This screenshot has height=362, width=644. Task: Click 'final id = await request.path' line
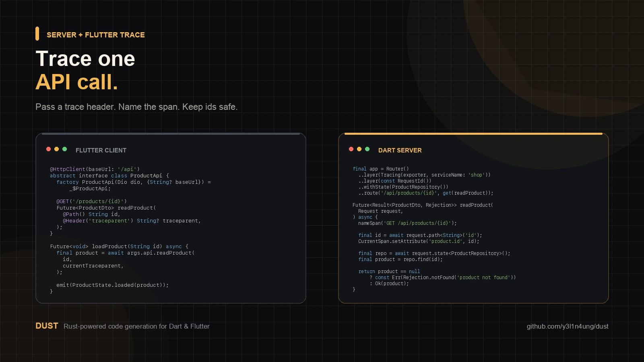420,235
